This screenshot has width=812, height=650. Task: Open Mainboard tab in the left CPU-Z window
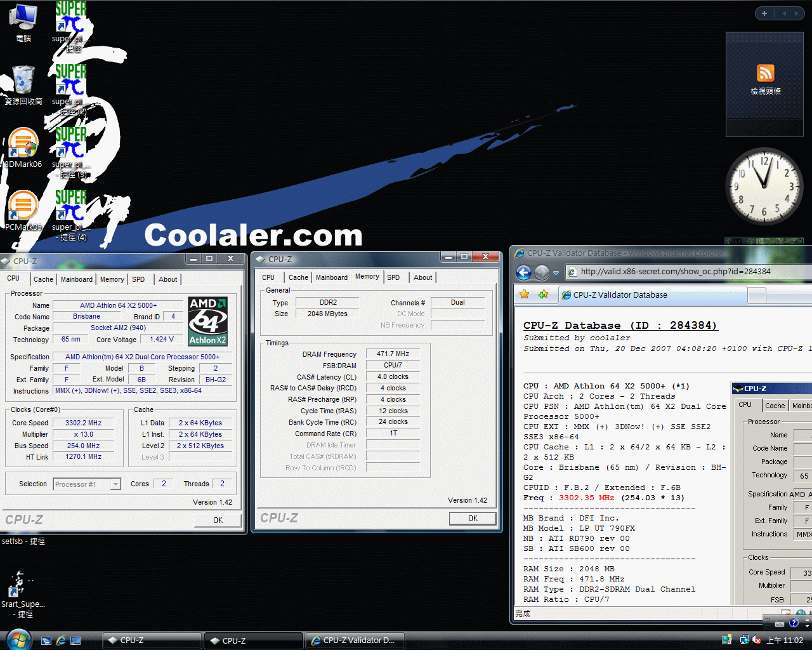point(77,279)
